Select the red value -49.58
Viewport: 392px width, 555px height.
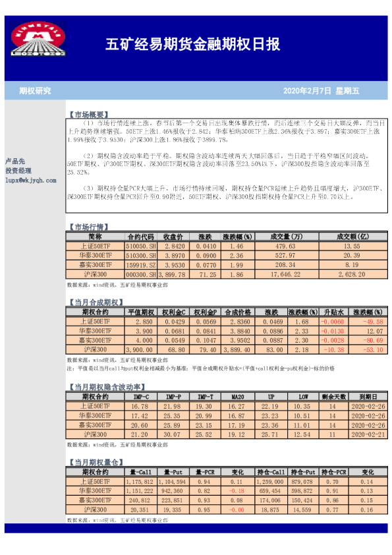point(374,322)
